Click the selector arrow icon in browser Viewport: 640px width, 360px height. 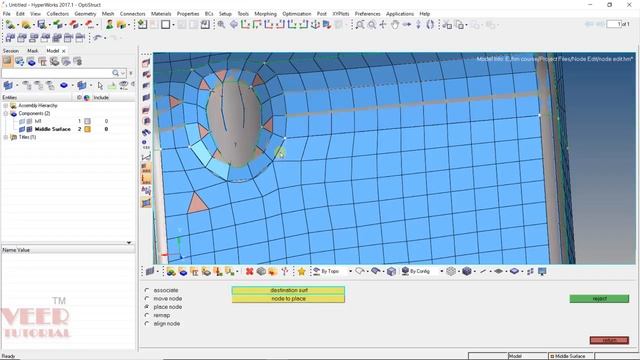(x=100, y=85)
